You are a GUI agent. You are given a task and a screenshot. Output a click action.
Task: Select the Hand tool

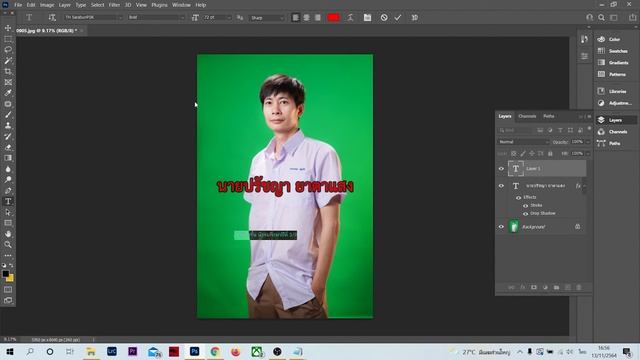click(x=8, y=234)
